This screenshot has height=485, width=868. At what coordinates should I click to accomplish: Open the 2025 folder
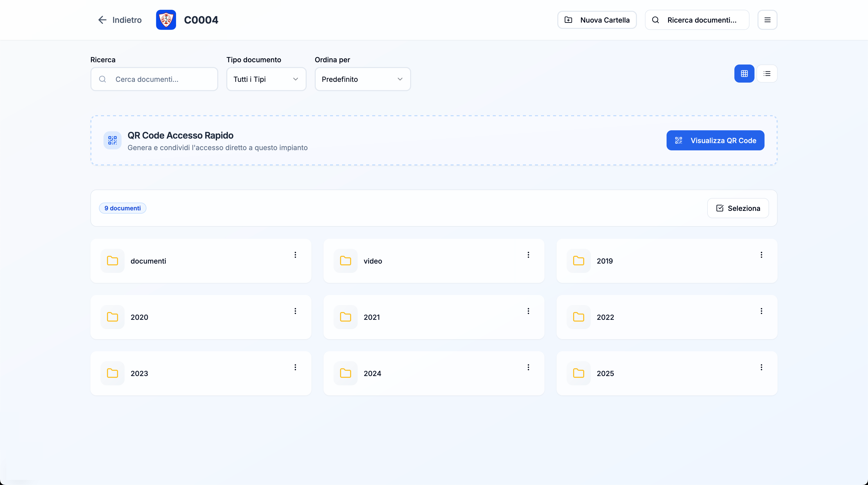coord(605,373)
